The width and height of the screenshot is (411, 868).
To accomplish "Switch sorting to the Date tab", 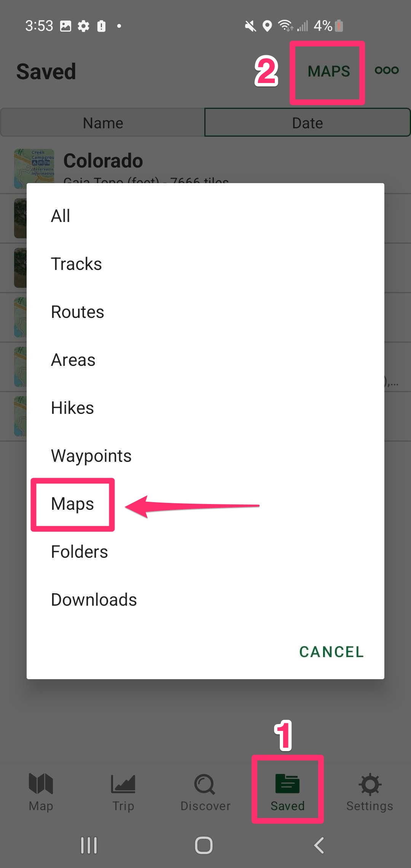I will point(307,122).
